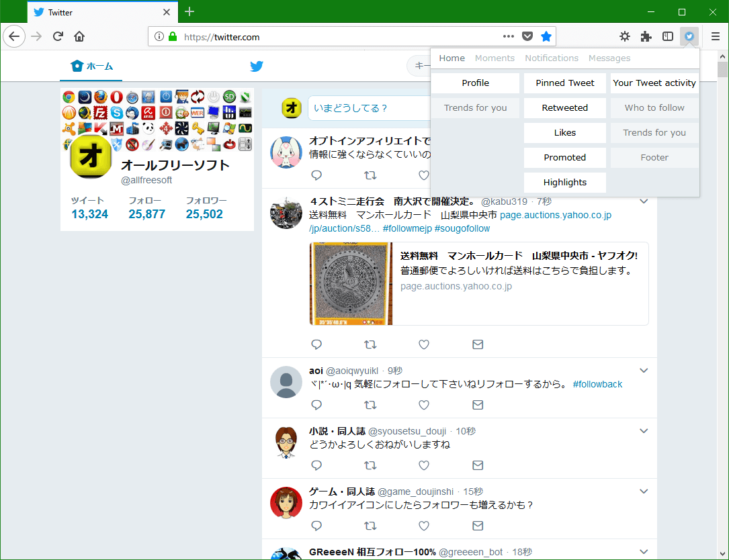Image resolution: width=729 pixels, height=560 pixels.
Task: Like the aoi tweet
Action: pyautogui.click(x=423, y=405)
